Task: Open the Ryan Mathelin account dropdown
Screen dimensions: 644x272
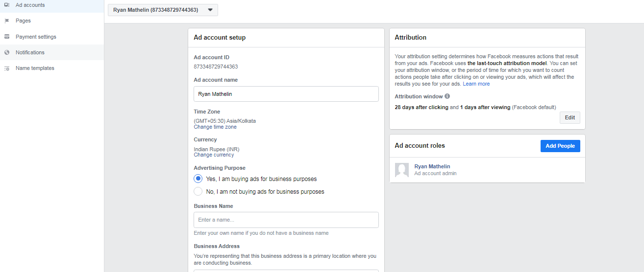Action: pos(163,10)
